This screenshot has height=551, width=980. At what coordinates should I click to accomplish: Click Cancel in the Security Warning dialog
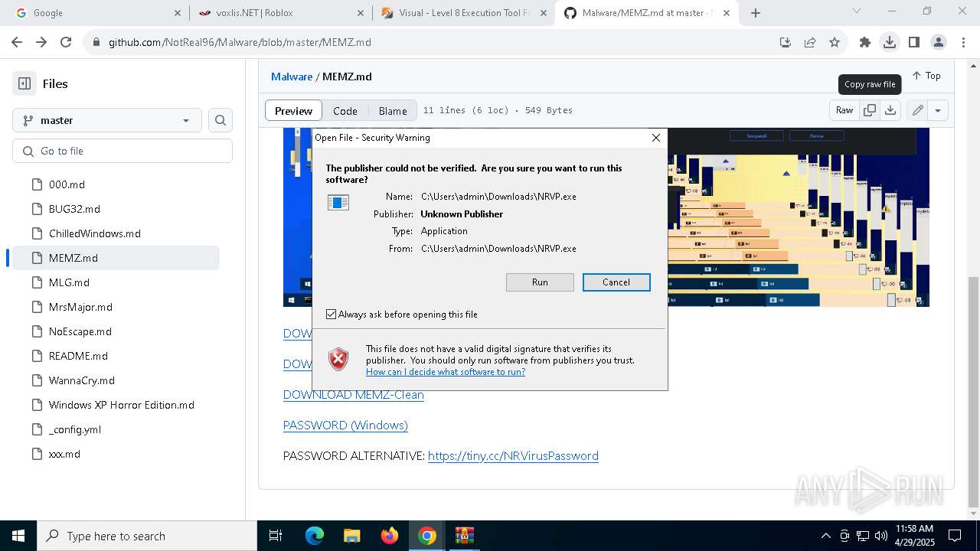616,282
